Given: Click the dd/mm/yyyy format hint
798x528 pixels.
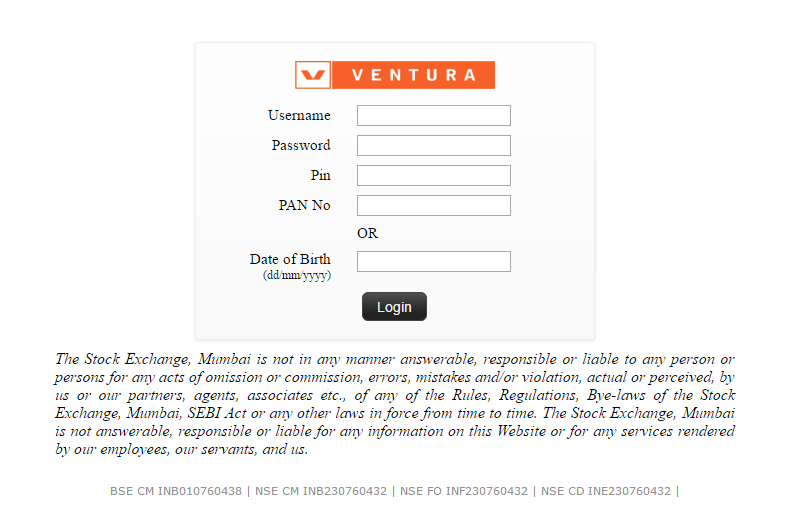Looking at the screenshot, I should (x=297, y=275).
